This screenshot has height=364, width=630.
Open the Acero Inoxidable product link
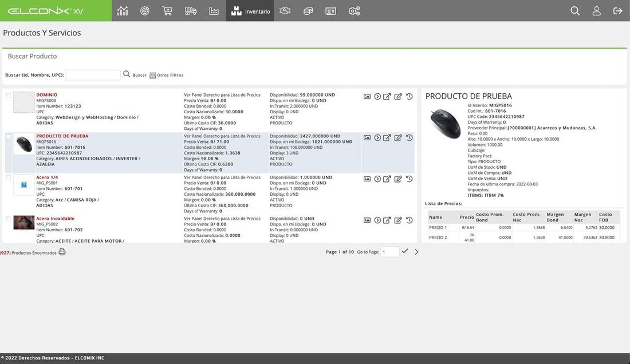55,218
